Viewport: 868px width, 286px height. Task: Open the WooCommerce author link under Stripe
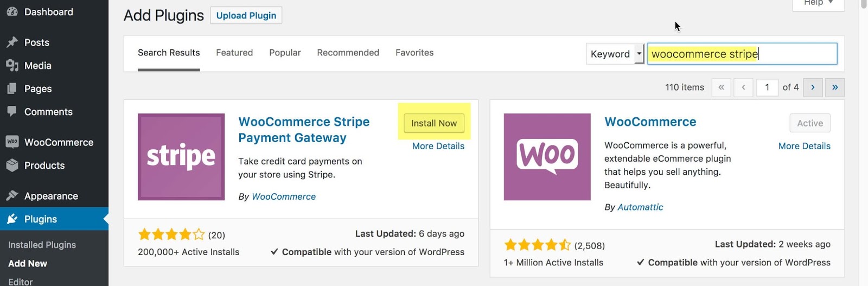point(284,196)
